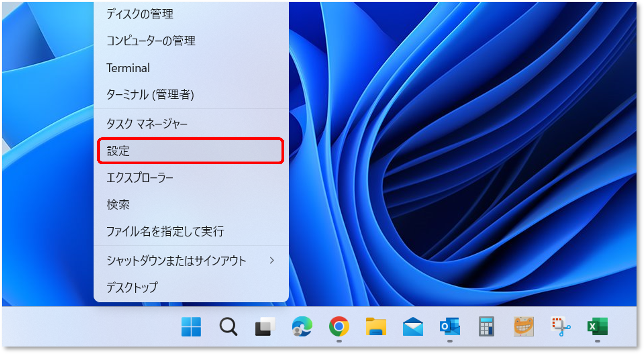
Task: Choose コンピューターの管理 from menu
Action: pyautogui.click(x=191, y=41)
